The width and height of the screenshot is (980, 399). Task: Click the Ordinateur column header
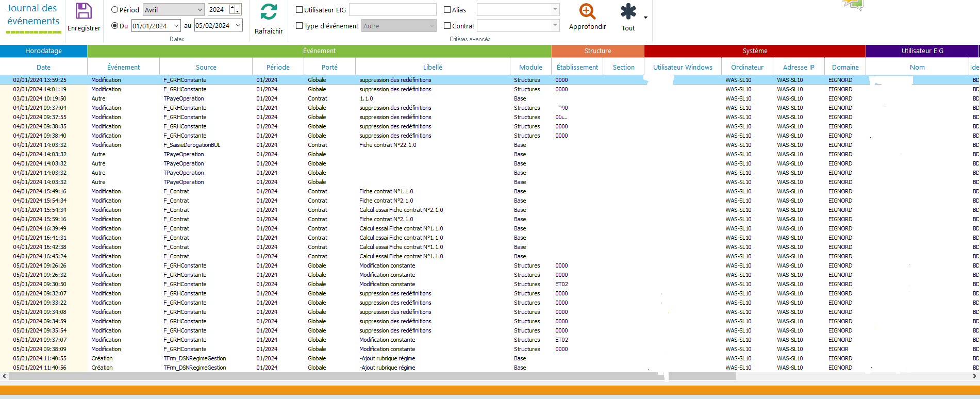(747, 67)
